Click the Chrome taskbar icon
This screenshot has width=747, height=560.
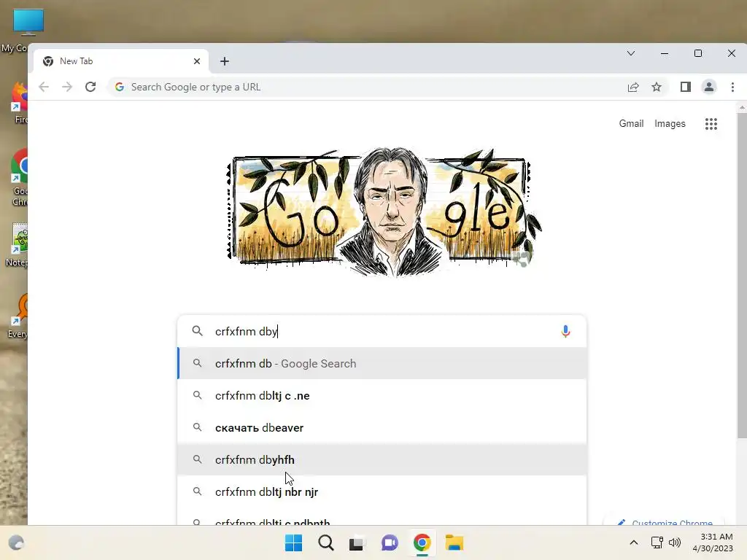click(422, 542)
